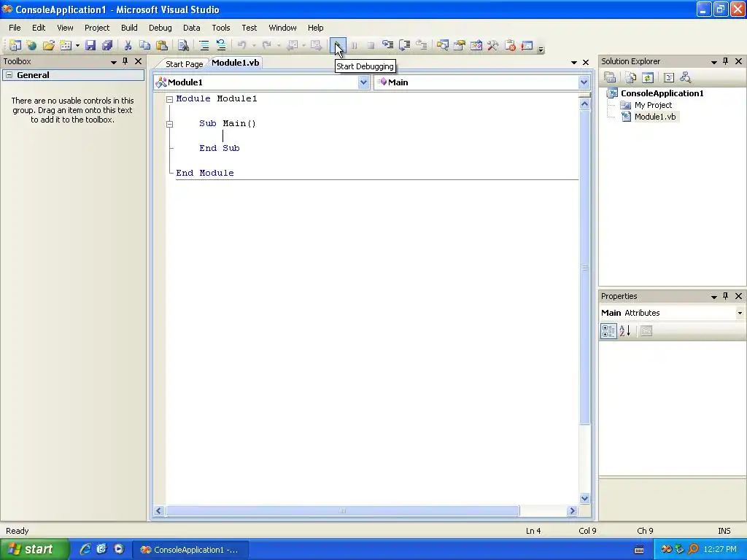Click the Copy icon in the toolbar

coord(144,45)
